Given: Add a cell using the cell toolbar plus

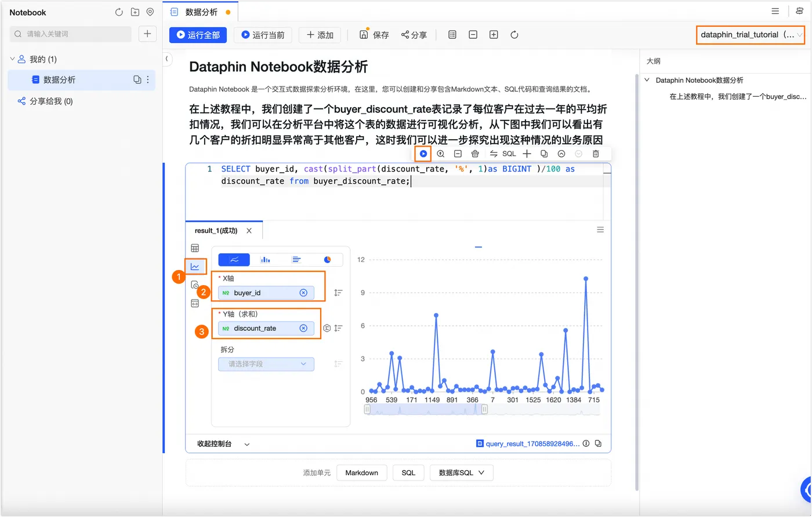Looking at the screenshot, I should pos(527,154).
